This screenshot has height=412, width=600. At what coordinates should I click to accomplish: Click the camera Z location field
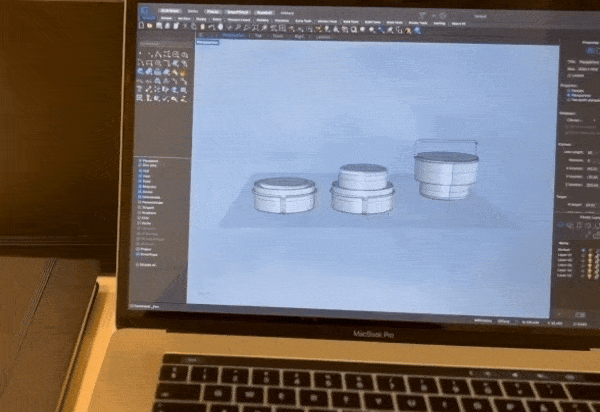591,185
